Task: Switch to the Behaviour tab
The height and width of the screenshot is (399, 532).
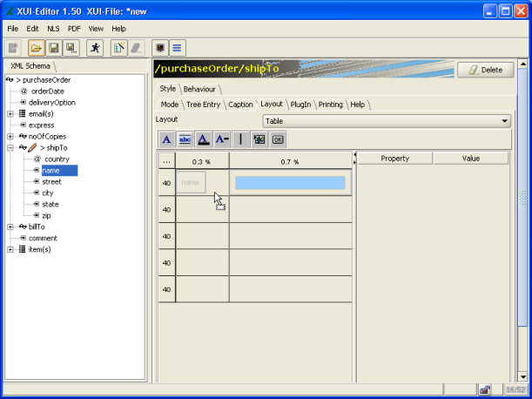Action: pyautogui.click(x=199, y=89)
